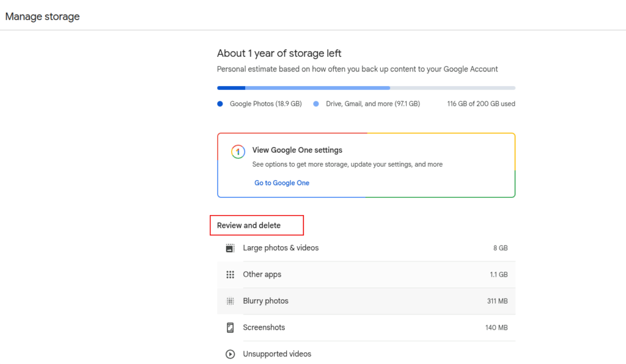626x364 pixels.
Task: Click the Google Photos (18.9 GB) label
Action: (x=265, y=104)
